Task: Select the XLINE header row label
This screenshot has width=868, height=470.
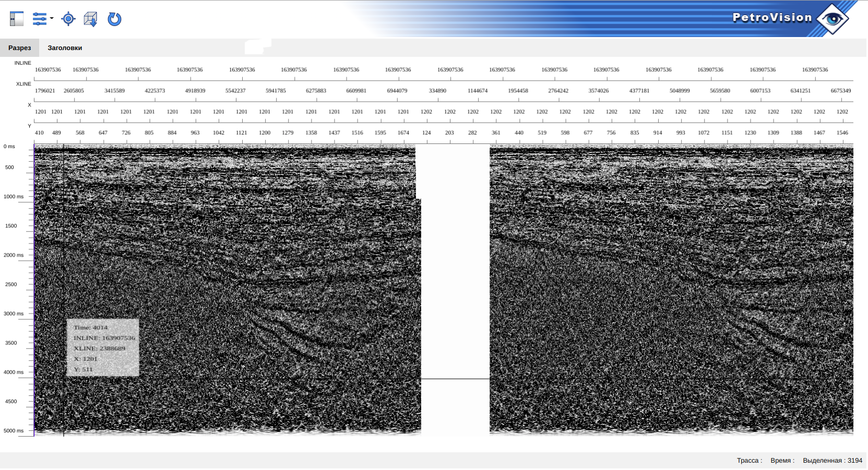Action: coord(23,84)
